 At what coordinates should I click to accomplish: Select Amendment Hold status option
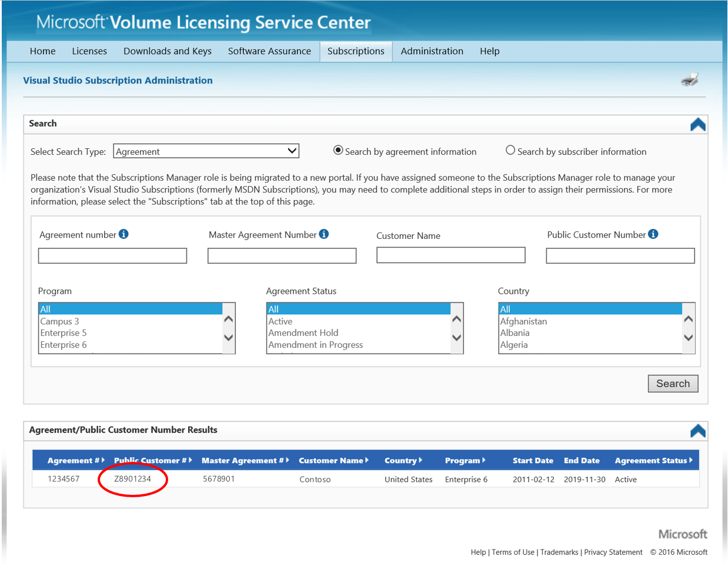359,333
